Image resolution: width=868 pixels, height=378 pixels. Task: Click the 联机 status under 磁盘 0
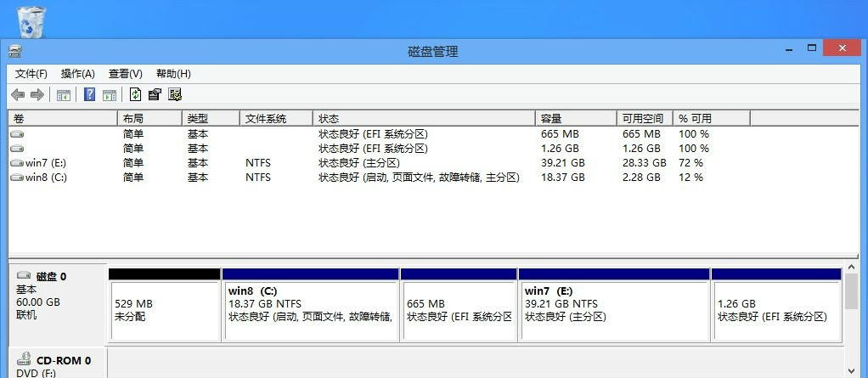[26, 315]
